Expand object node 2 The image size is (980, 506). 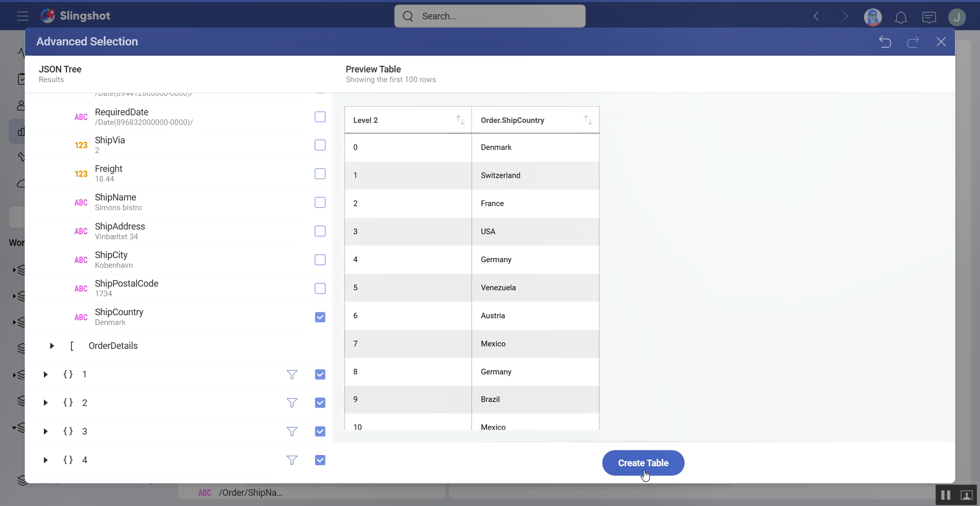[45, 403]
